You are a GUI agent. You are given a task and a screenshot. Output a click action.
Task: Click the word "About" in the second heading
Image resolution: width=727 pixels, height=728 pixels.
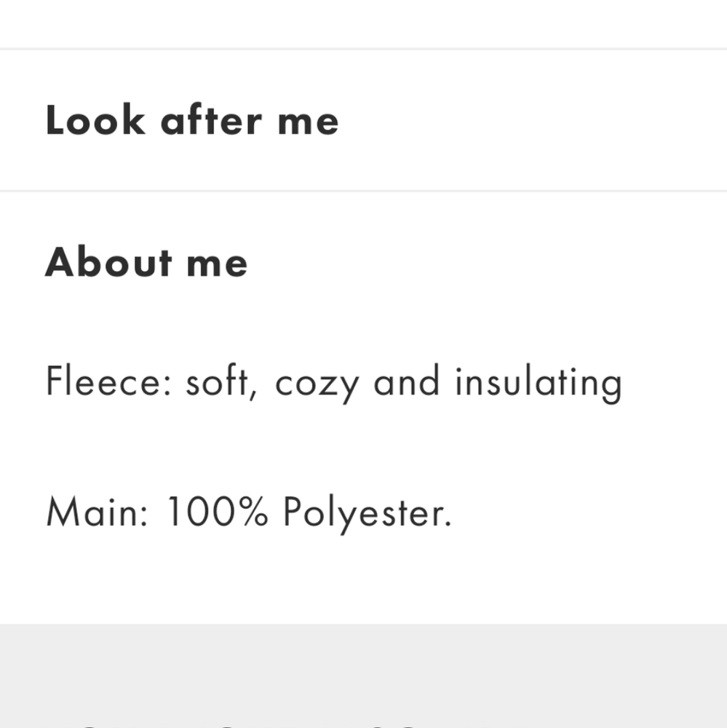[109, 262]
